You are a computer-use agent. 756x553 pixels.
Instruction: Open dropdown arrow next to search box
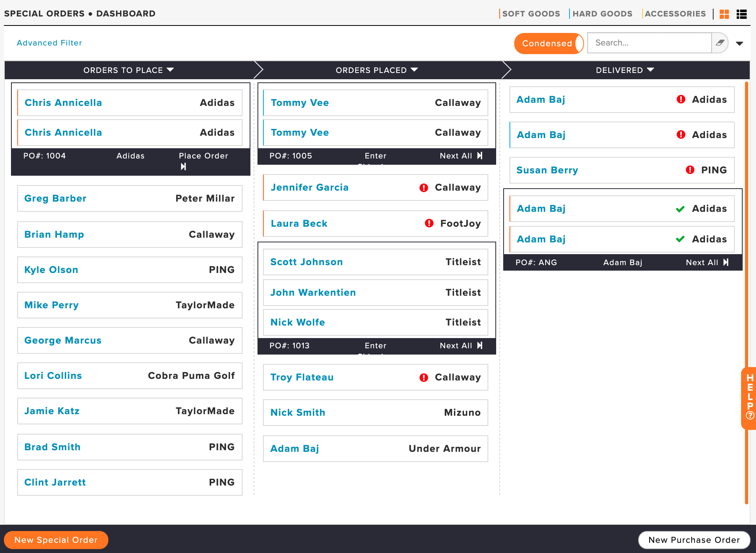pos(740,44)
